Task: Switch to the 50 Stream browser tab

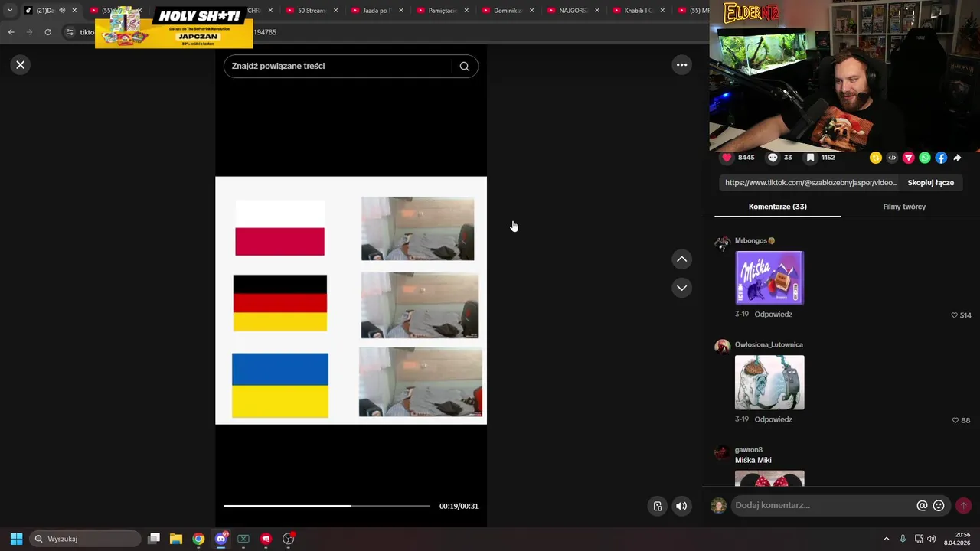Action: [x=312, y=11]
